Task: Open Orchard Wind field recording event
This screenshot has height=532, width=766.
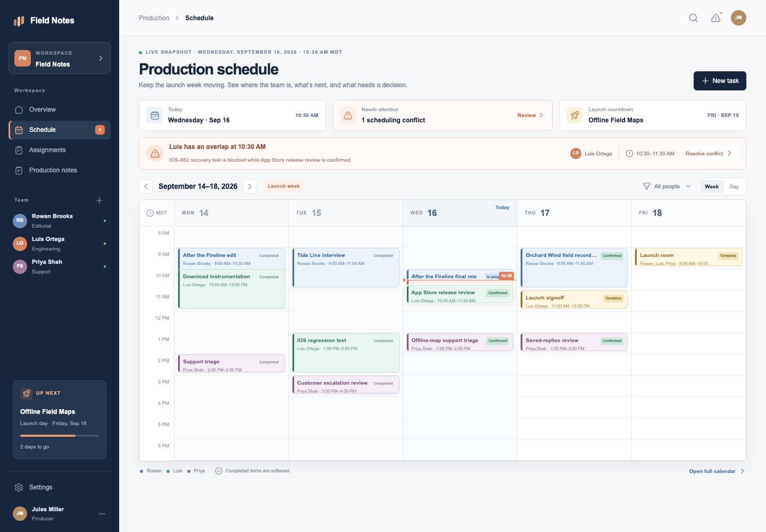Action: tap(574, 268)
